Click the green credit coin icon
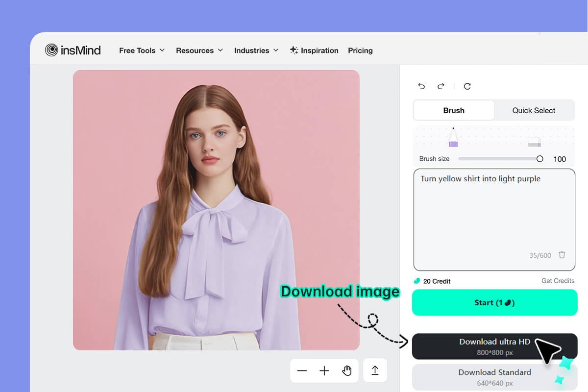The height and width of the screenshot is (392, 588). [x=417, y=281]
